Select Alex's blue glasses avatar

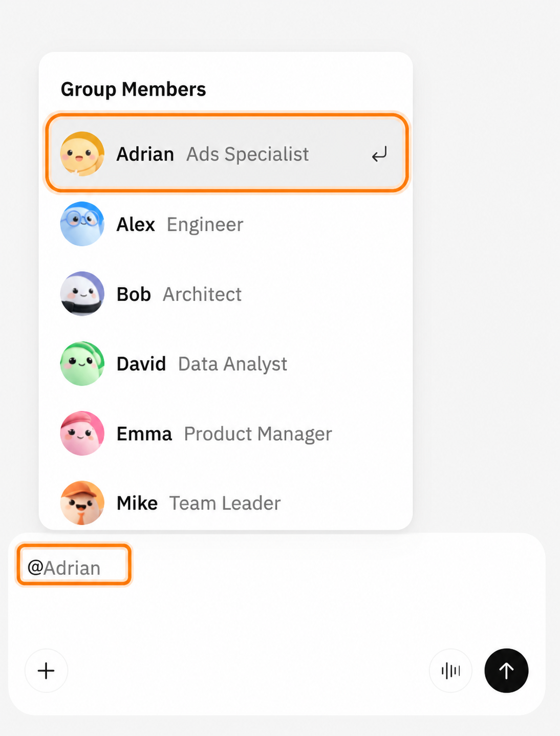point(82,224)
